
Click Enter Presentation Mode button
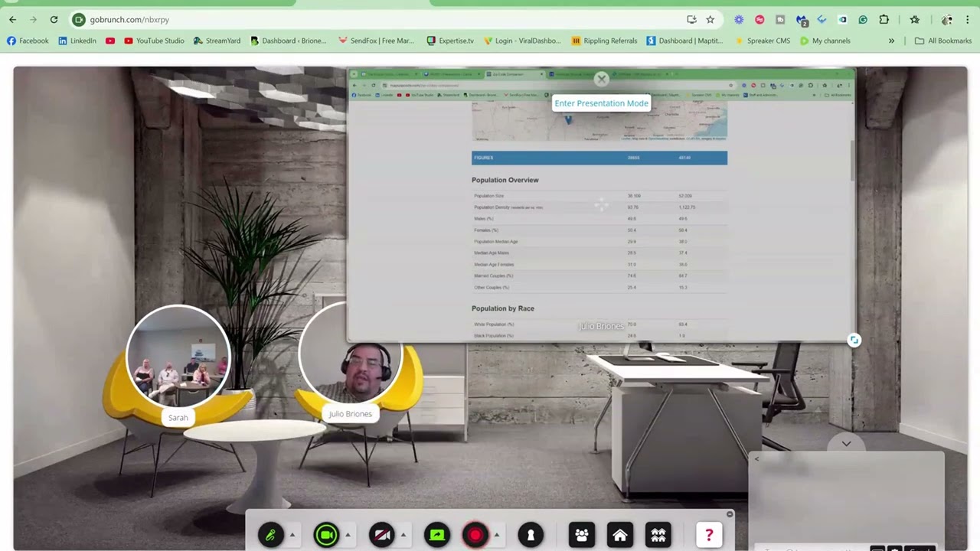tap(601, 103)
